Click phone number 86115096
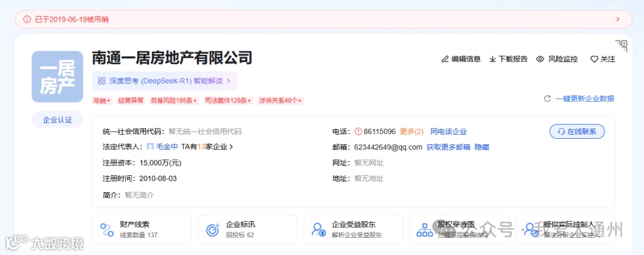Viewport: 644px width, 255px height. tap(380, 132)
